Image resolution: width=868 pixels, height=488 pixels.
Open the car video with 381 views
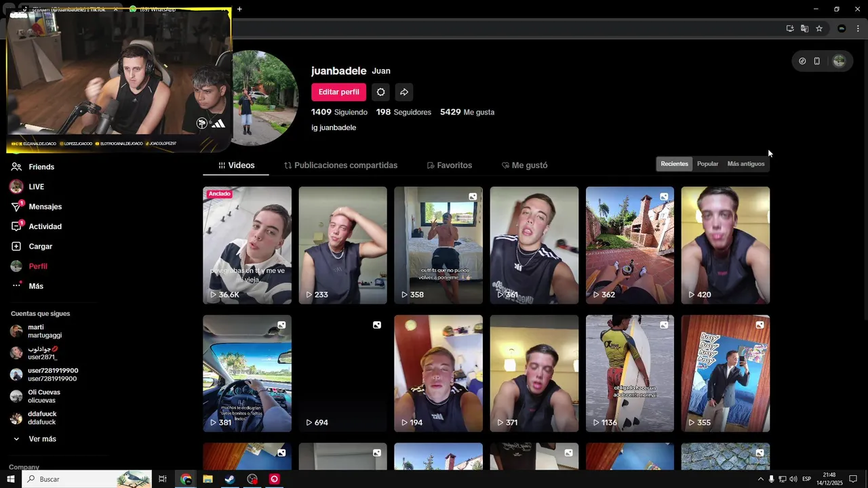tap(247, 373)
